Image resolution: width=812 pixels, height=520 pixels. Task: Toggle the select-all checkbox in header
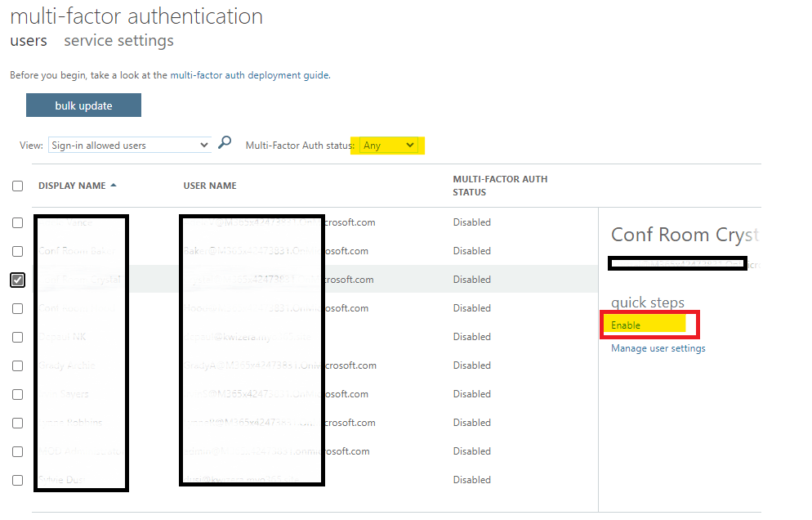pyautogui.click(x=17, y=186)
